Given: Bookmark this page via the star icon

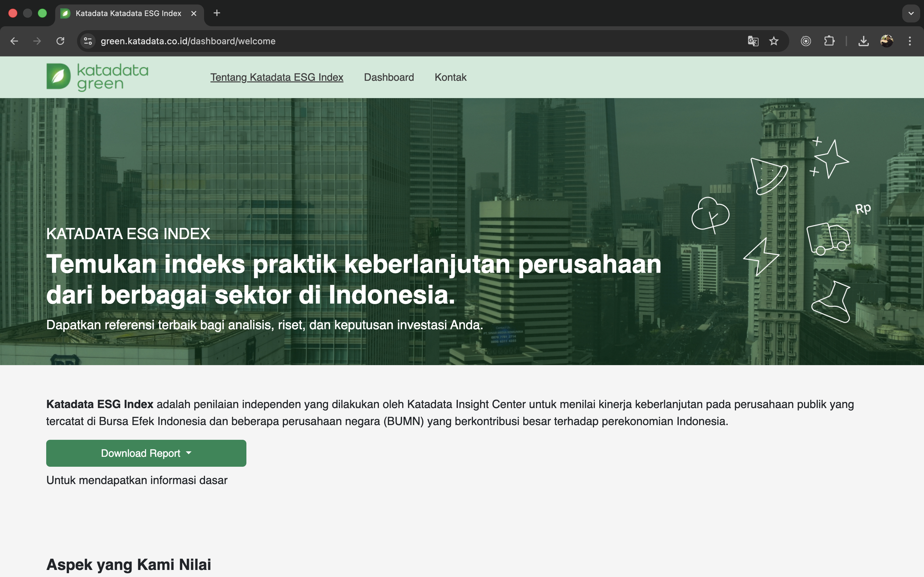Looking at the screenshot, I should pos(774,41).
